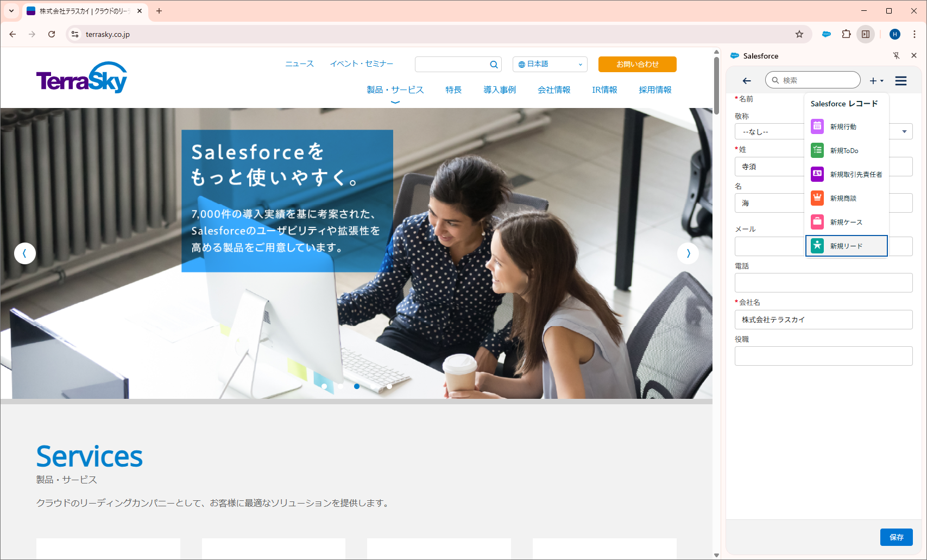This screenshot has width=927, height=560.
Task: Show next carousel slide
Action: click(688, 253)
